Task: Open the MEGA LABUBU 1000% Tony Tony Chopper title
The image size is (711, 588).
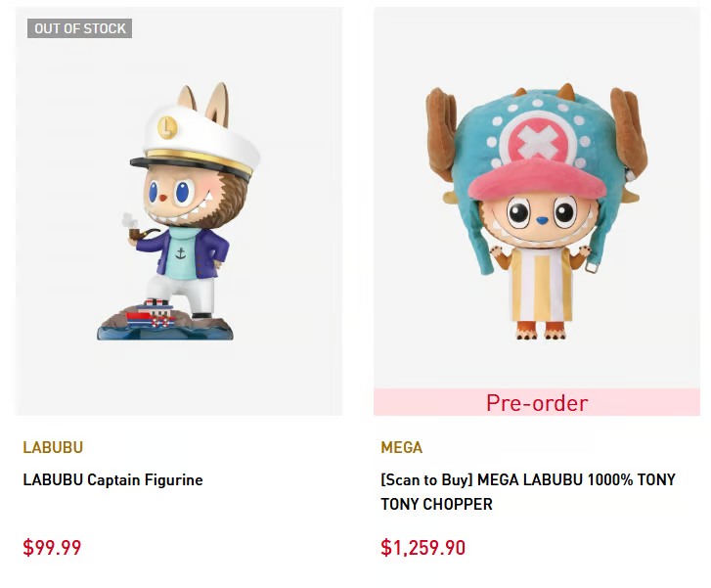Action: tap(527, 492)
